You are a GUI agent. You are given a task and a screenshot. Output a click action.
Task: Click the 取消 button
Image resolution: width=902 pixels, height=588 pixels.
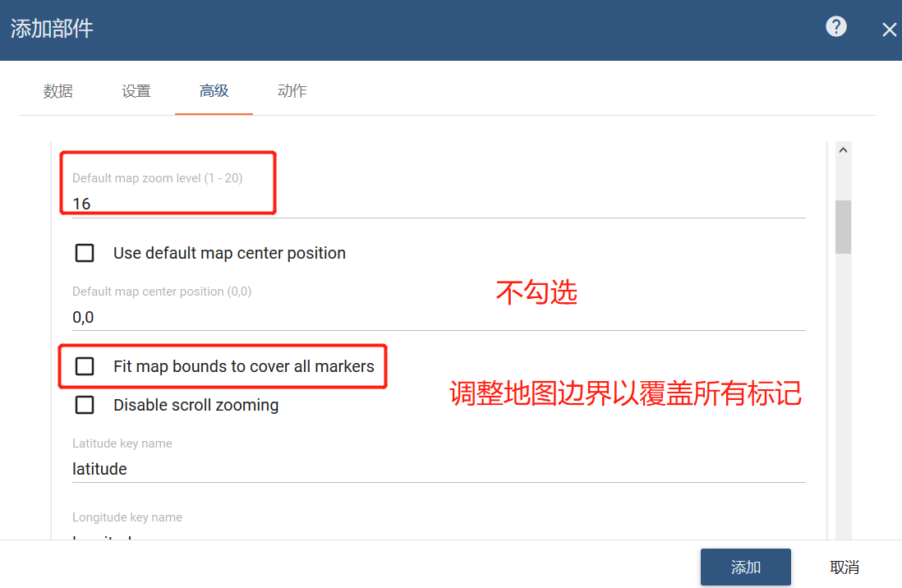(x=844, y=567)
